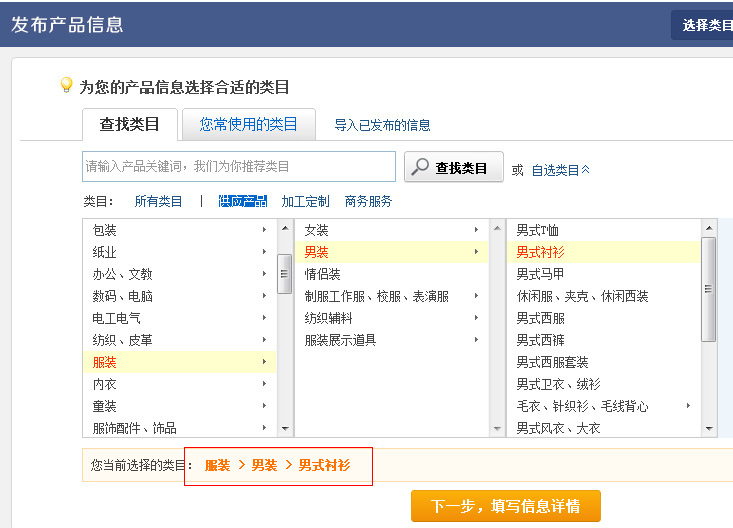Image resolution: width=733 pixels, height=528 pixels.
Task: Select 男式马甲 in the third list
Action: tap(604, 274)
